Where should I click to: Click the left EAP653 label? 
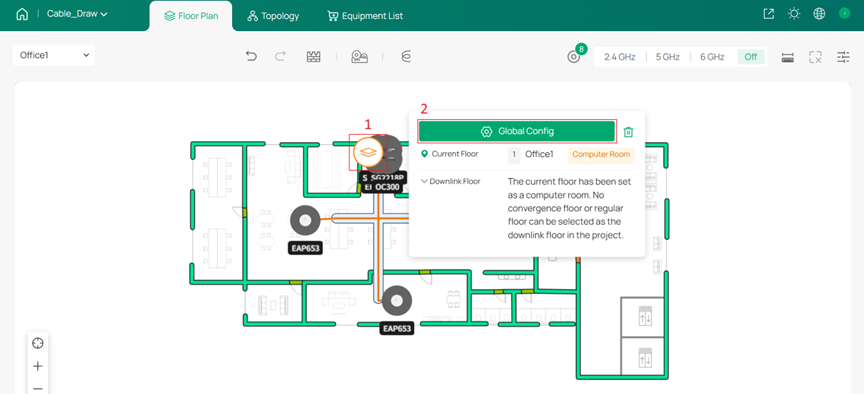(x=305, y=249)
